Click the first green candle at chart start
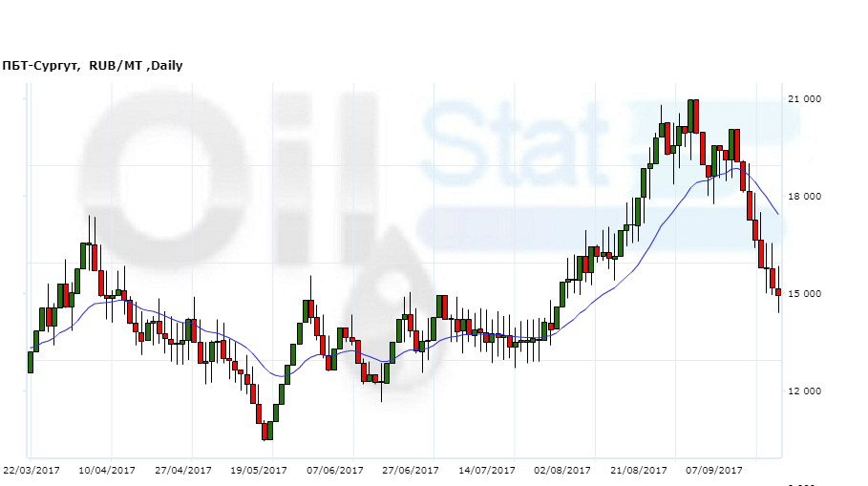The height and width of the screenshot is (486, 868). pyautogui.click(x=31, y=362)
